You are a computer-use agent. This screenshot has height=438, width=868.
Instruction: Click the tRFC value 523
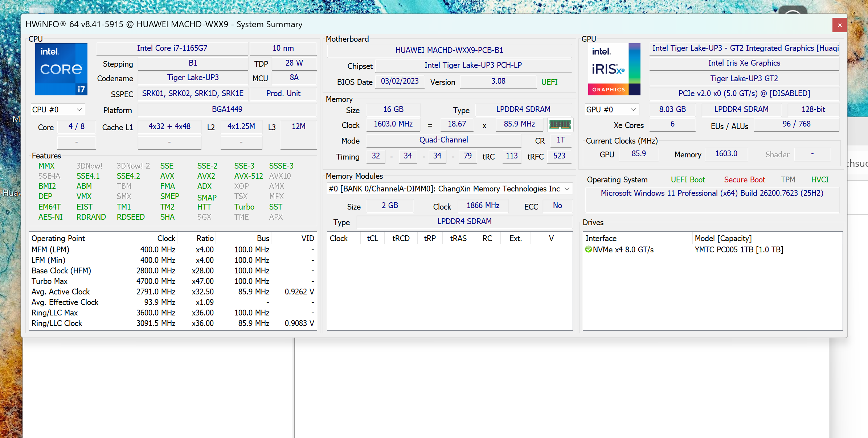click(x=559, y=156)
